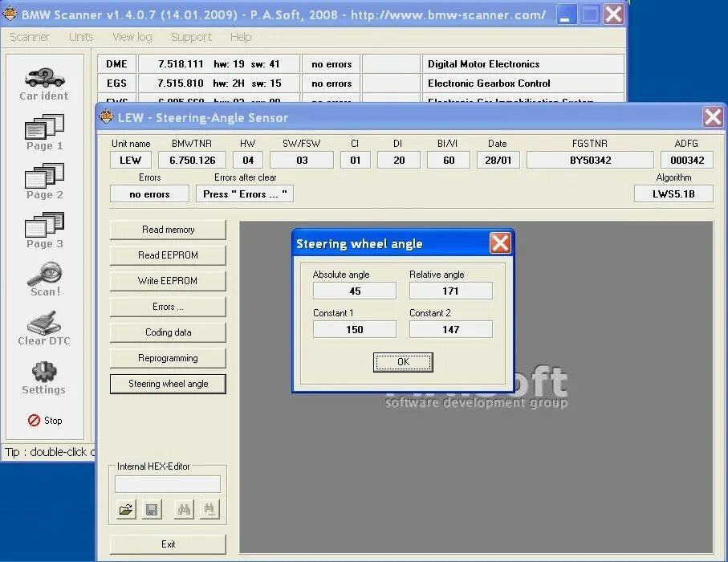Viewport: 728px width, 562px height.
Task: Click the Algorithm value LWS5.1B
Action: pos(673,194)
